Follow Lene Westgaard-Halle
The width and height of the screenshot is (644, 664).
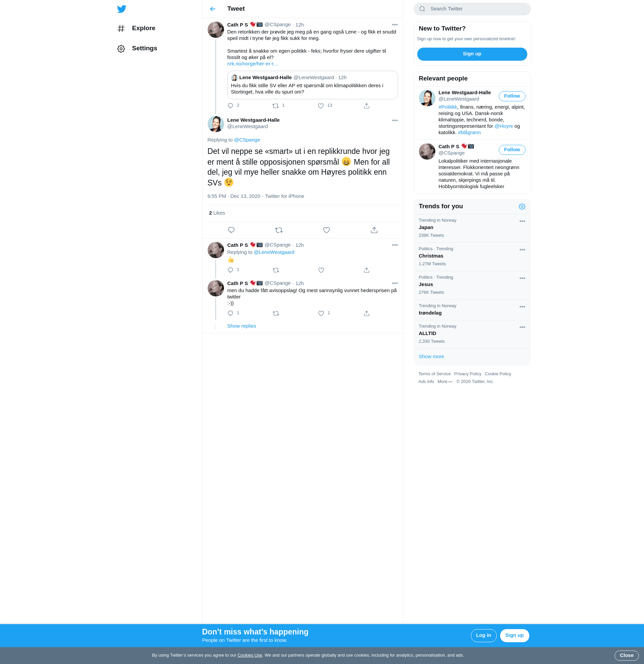point(512,96)
